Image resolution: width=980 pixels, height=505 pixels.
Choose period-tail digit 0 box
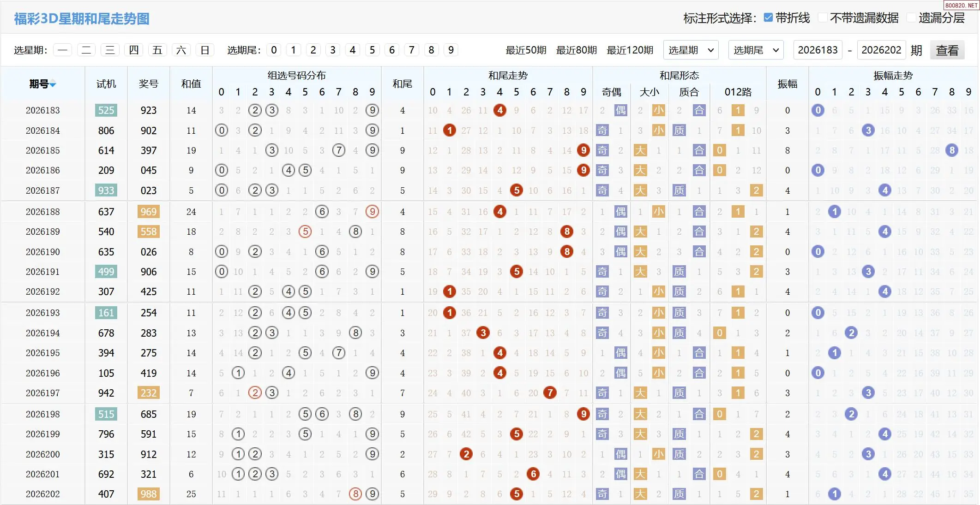(274, 50)
